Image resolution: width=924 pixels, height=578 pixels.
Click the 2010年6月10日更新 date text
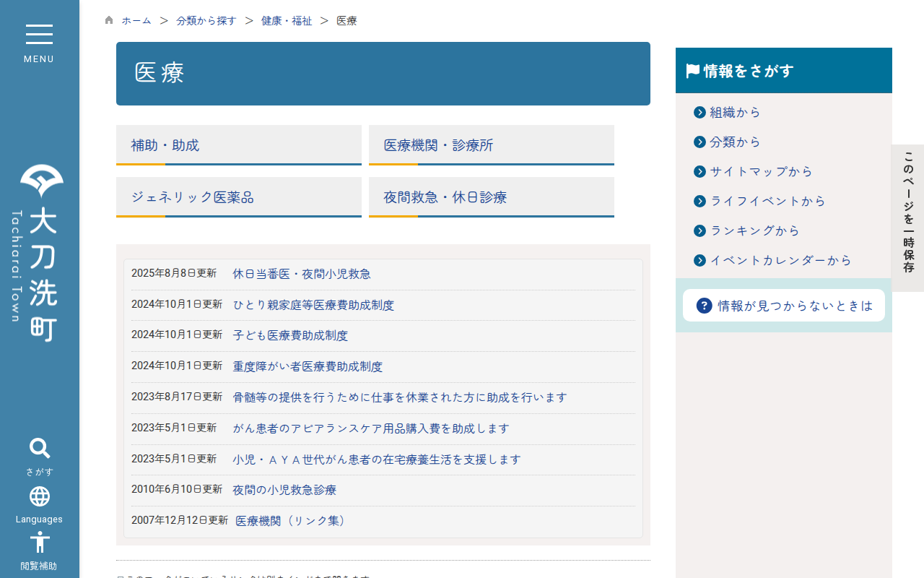coord(177,489)
